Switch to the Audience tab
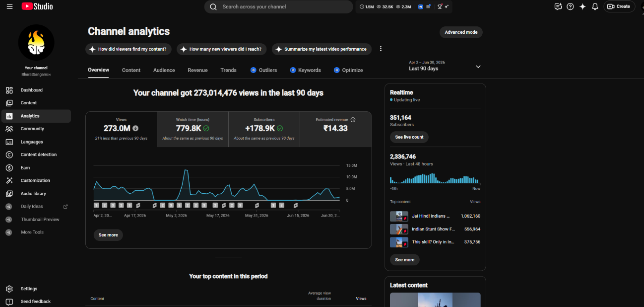This screenshot has height=307, width=644. (164, 70)
